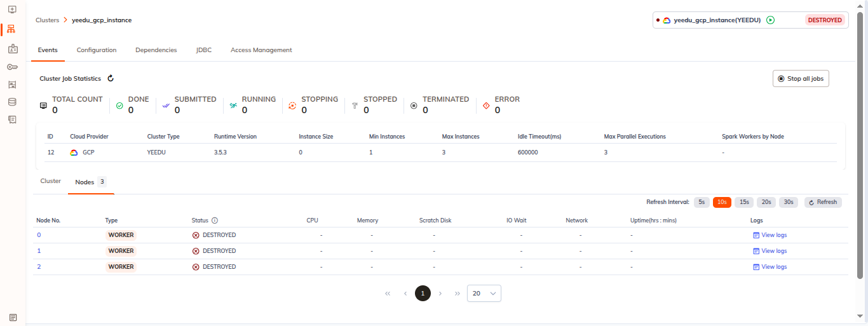Open the ID badge icon in sidebar
This screenshot has width=868, height=326.
pyautogui.click(x=13, y=49)
